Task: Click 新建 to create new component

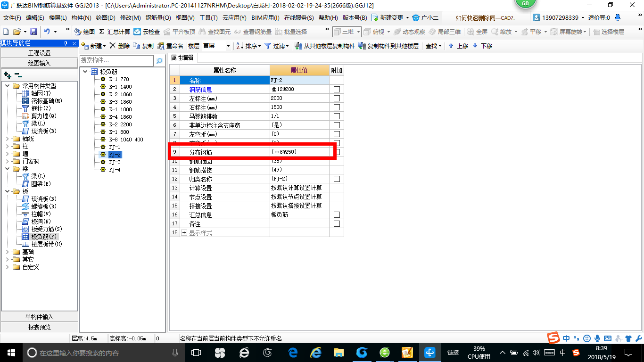Action: tap(92, 46)
